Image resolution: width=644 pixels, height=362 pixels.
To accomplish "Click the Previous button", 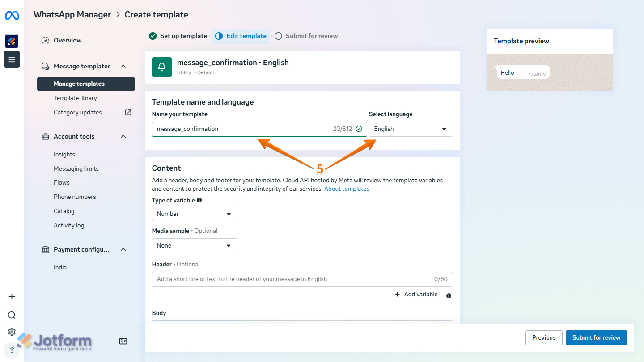I will pos(544,338).
